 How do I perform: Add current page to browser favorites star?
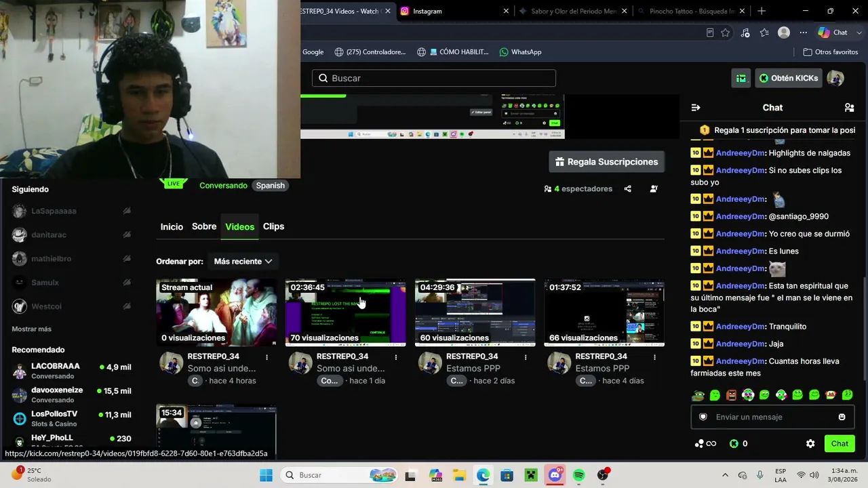click(726, 33)
